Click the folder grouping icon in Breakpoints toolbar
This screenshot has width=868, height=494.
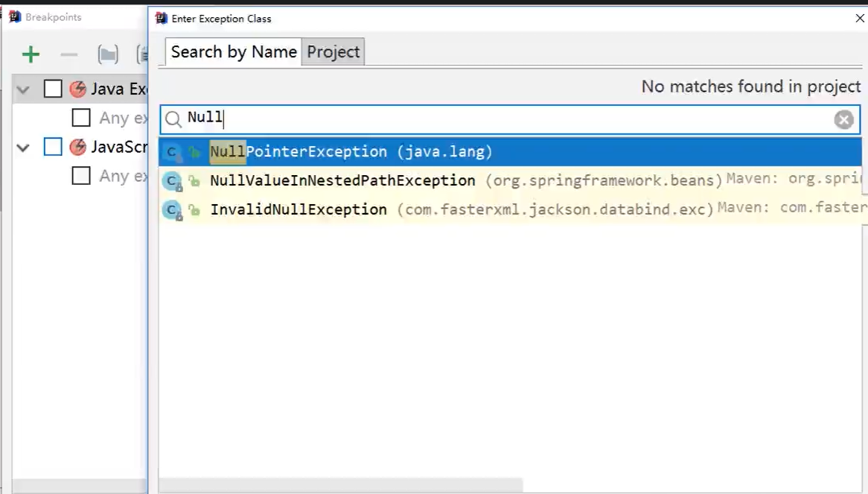pos(108,54)
